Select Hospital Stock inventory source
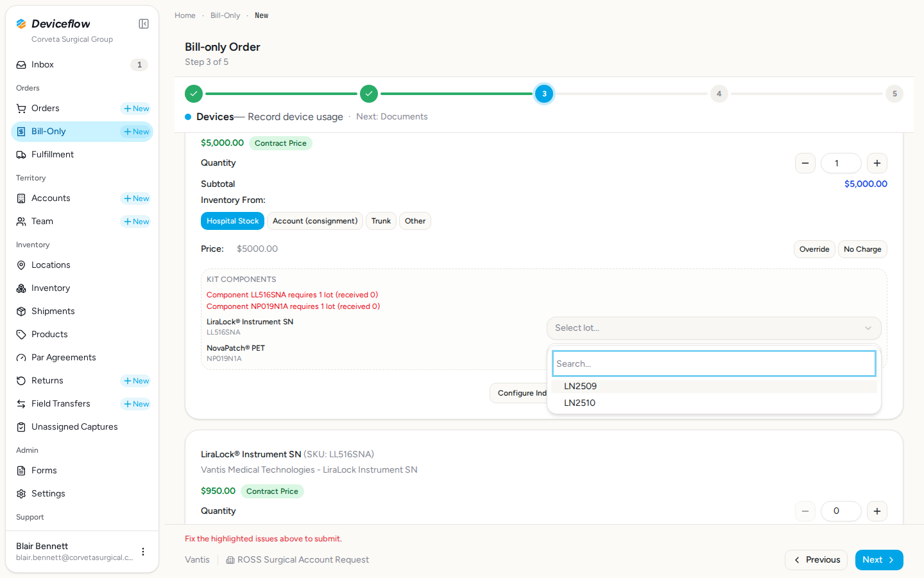 (x=232, y=221)
